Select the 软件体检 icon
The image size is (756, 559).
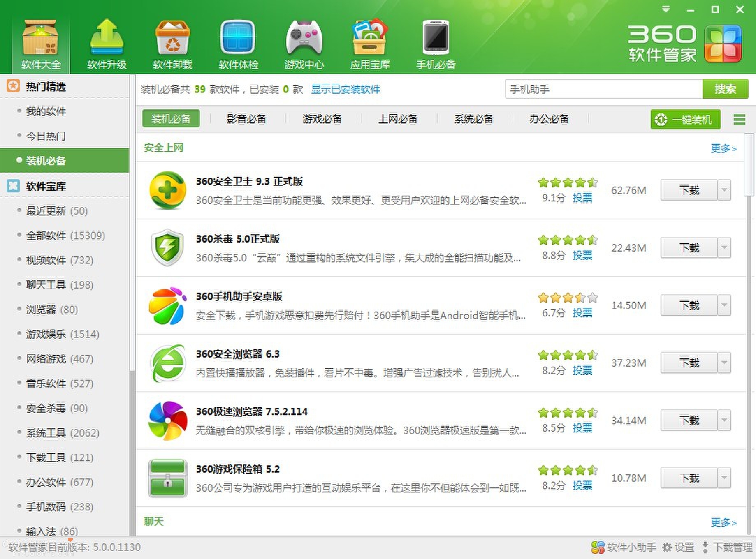tap(239, 43)
